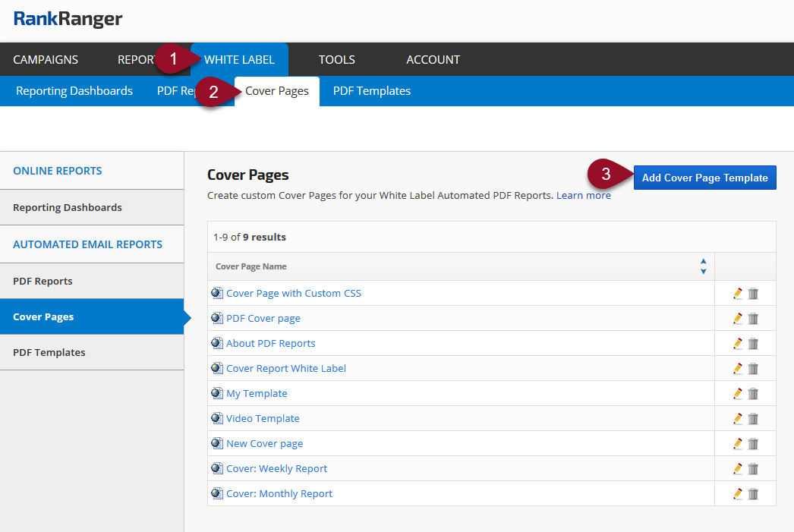This screenshot has width=794, height=532.
Task: Open the Learn more link
Action: (583, 195)
